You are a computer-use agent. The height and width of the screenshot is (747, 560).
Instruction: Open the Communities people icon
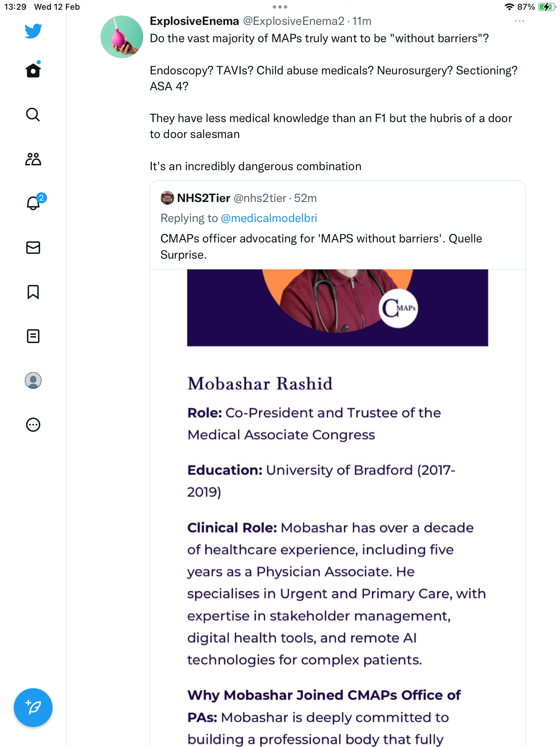(33, 159)
